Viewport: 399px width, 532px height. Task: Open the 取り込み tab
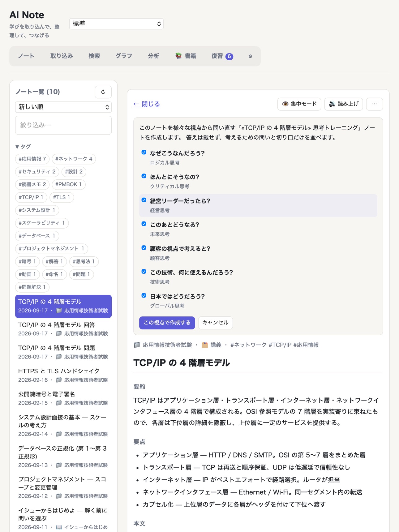(x=62, y=56)
